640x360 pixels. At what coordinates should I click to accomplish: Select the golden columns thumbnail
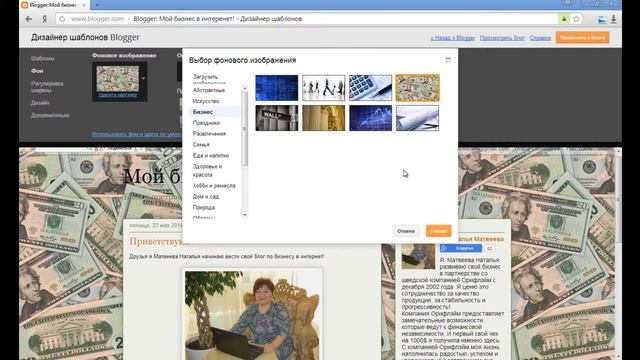324,118
